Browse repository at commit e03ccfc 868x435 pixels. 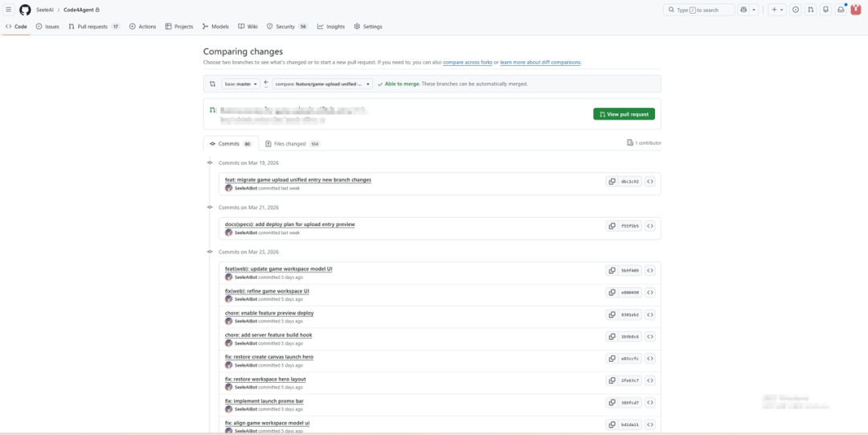point(650,359)
